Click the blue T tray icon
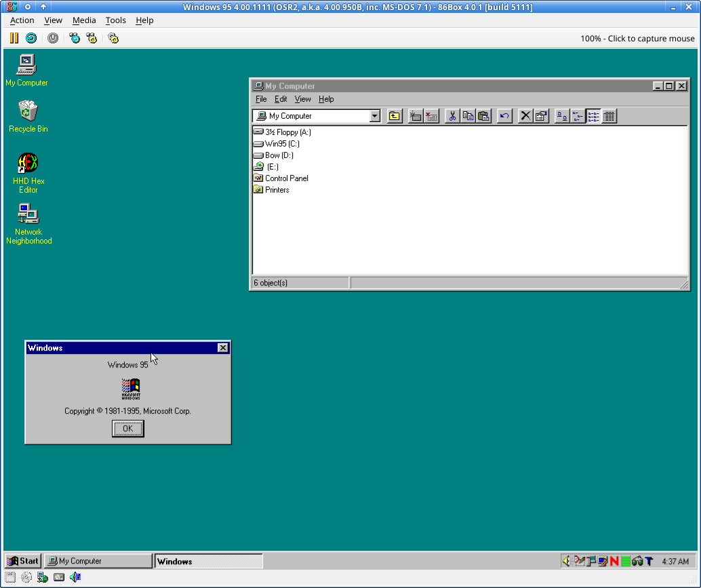This screenshot has width=701, height=588. point(649,561)
